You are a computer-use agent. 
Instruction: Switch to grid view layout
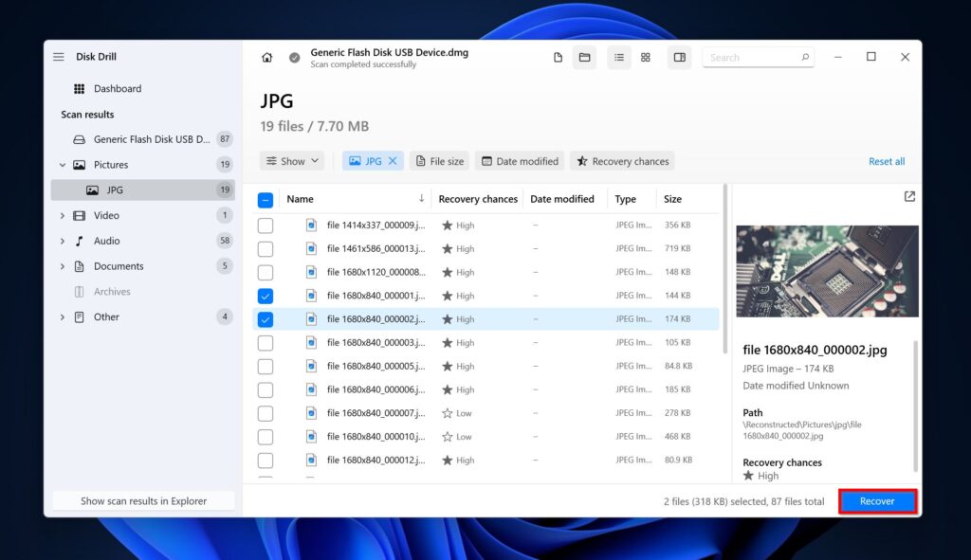click(645, 57)
